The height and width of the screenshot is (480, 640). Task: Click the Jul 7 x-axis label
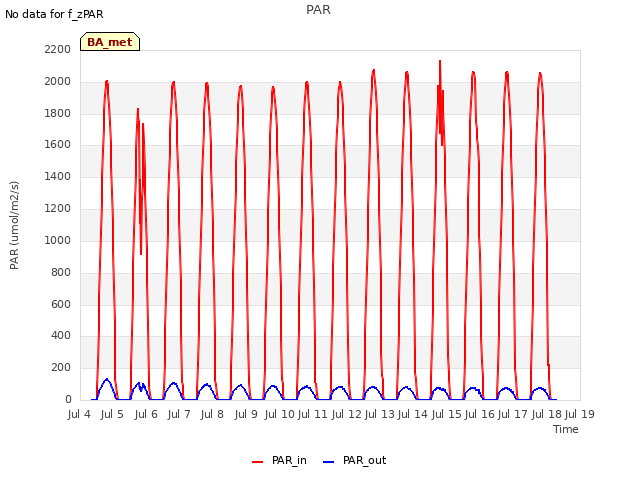179,414
